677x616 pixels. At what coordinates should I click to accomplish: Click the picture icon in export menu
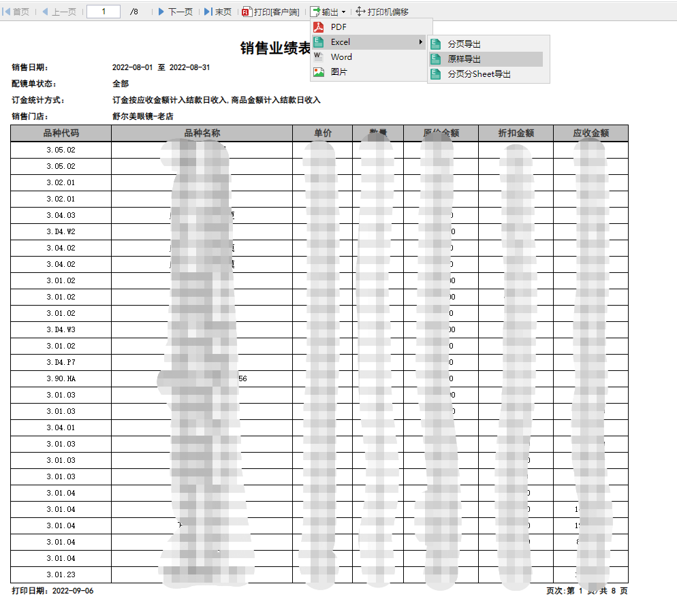pyautogui.click(x=319, y=72)
